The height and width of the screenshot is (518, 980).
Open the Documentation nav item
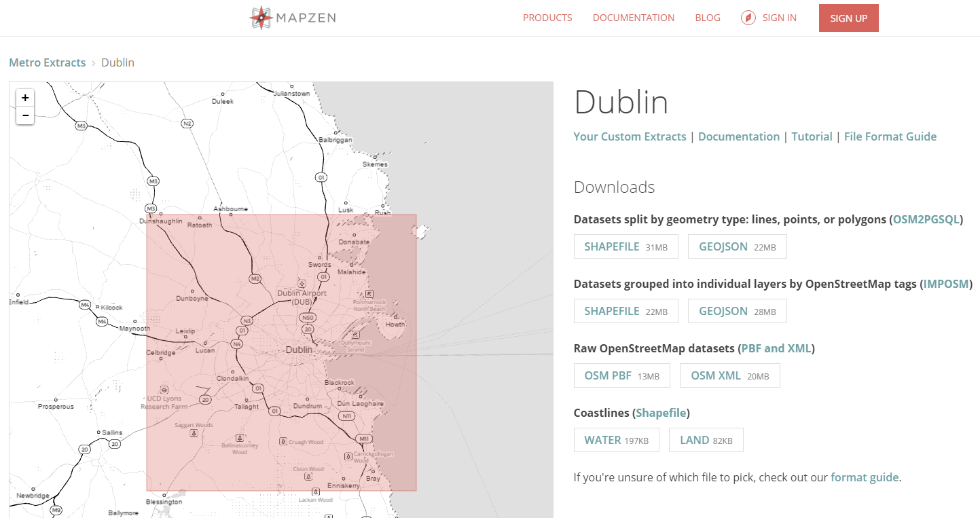tap(634, 18)
